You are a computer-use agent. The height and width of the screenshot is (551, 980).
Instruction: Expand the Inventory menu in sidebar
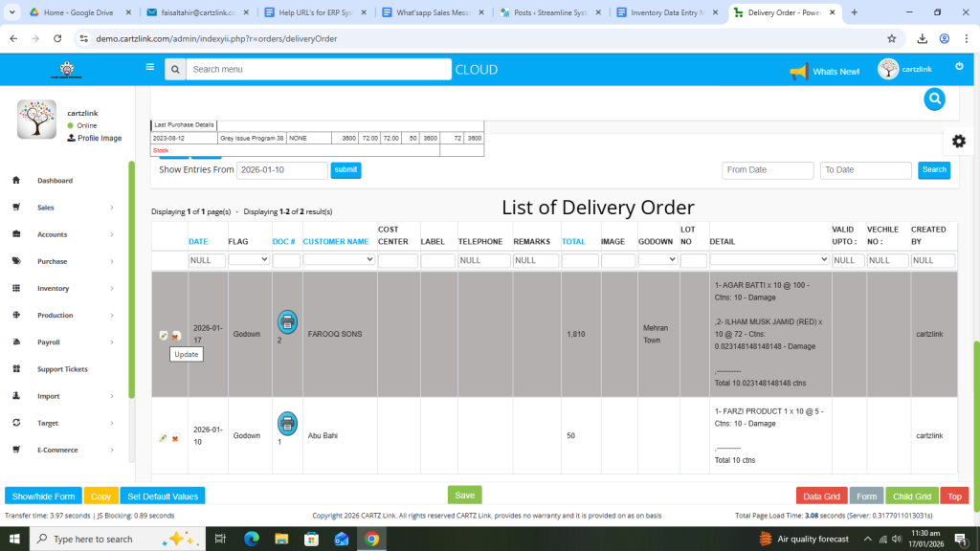coord(67,288)
